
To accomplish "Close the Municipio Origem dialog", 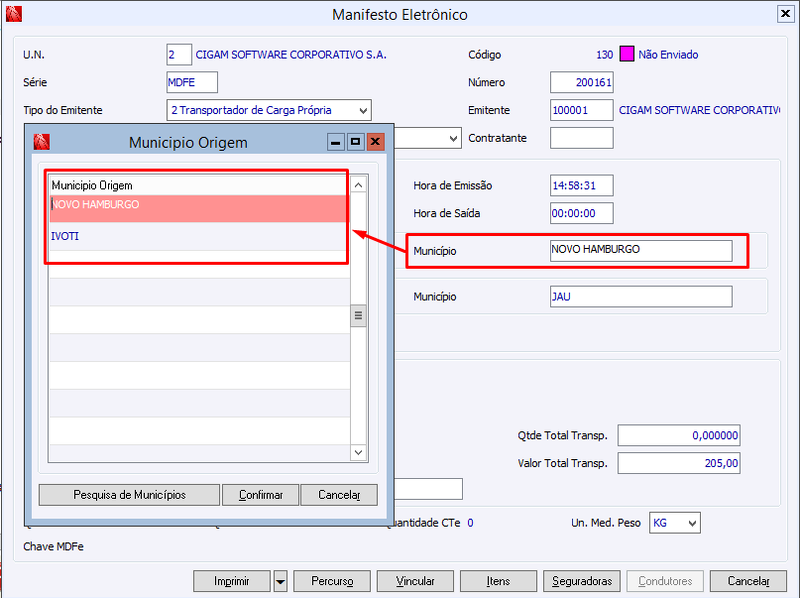I will tap(376, 142).
